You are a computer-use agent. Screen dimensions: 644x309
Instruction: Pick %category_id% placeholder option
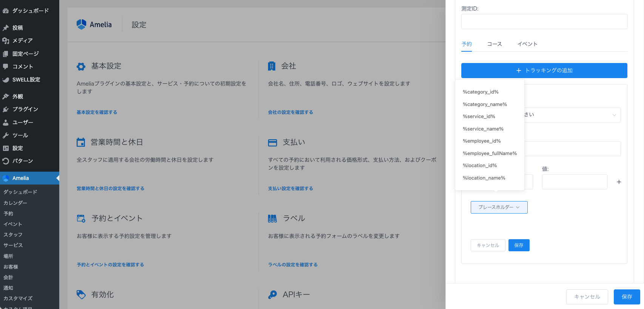(481, 92)
